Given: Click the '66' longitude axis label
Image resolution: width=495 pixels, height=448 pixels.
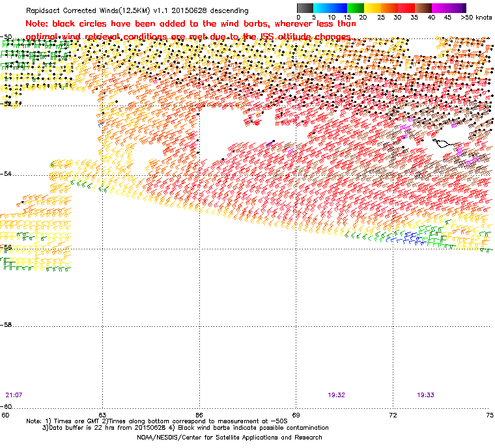Looking at the screenshot, I should tap(199, 415).
